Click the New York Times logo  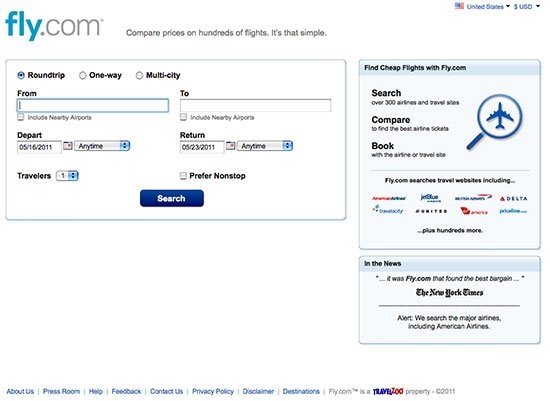click(x=449, y=292)
